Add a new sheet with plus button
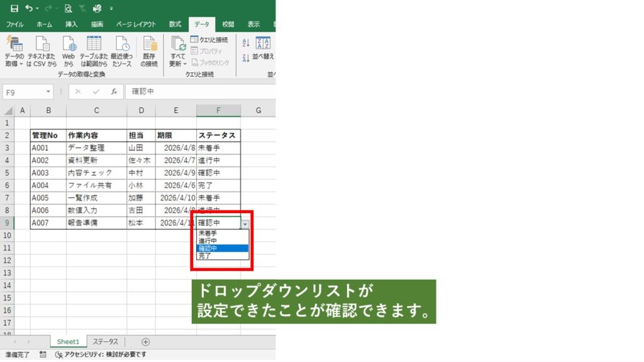 click(x=146, y=342)
